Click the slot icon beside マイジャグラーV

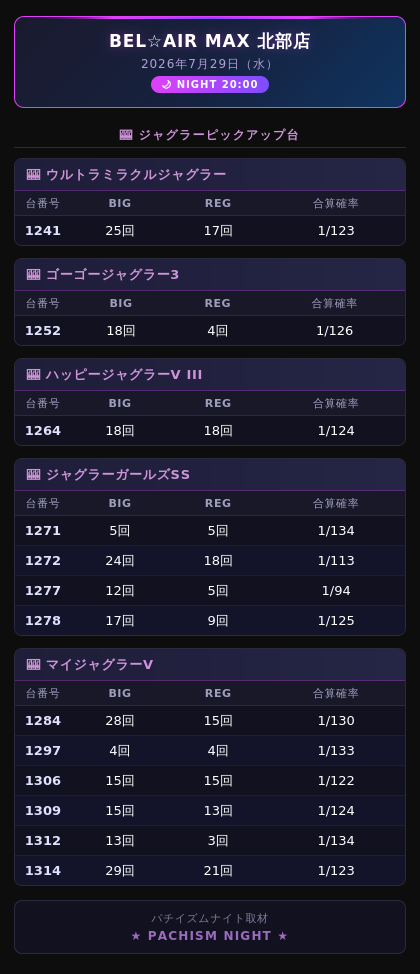point(34,665)
